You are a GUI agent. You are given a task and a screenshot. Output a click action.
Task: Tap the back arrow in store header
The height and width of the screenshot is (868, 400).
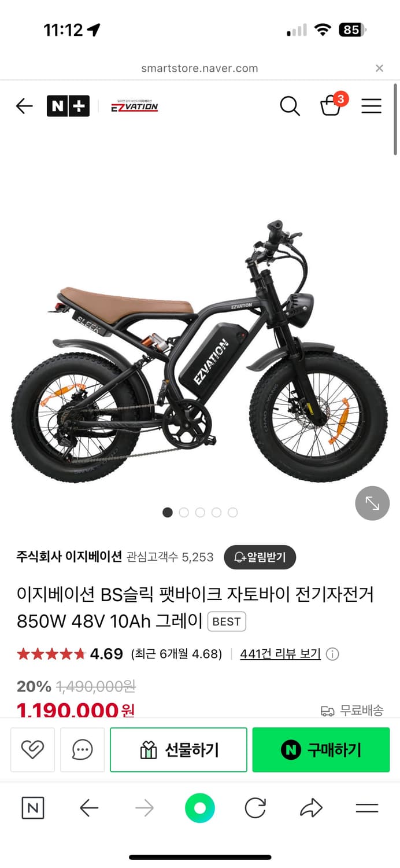[x=24, y=106]
